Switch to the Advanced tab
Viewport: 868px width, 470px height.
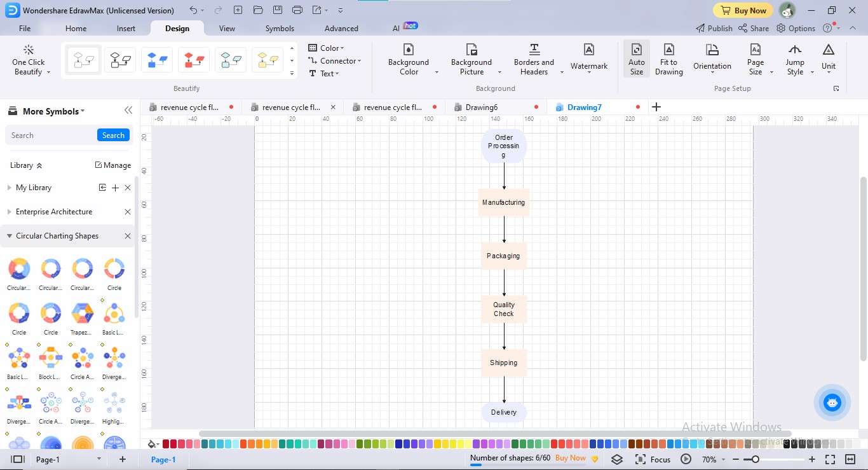pyautogui.click(x=341, y=28)
